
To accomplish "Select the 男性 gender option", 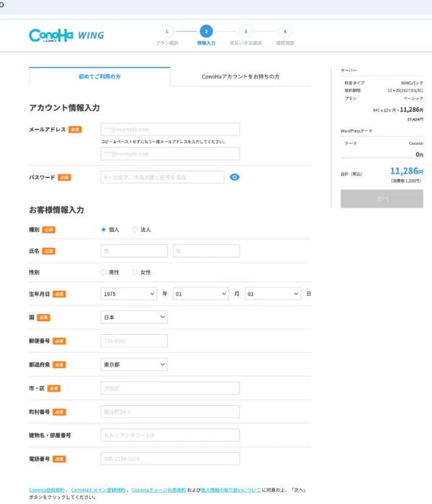I will [104, 272].
